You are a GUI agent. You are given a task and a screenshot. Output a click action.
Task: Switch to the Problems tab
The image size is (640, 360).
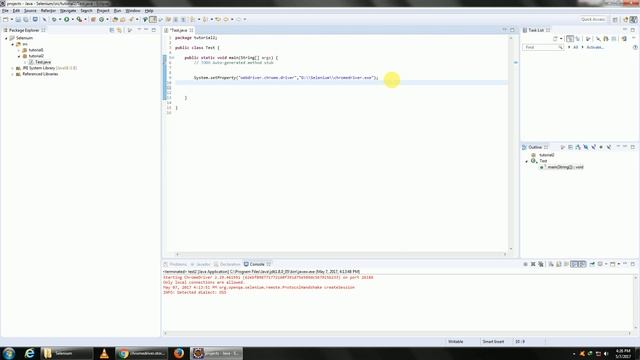click(176, 264)
